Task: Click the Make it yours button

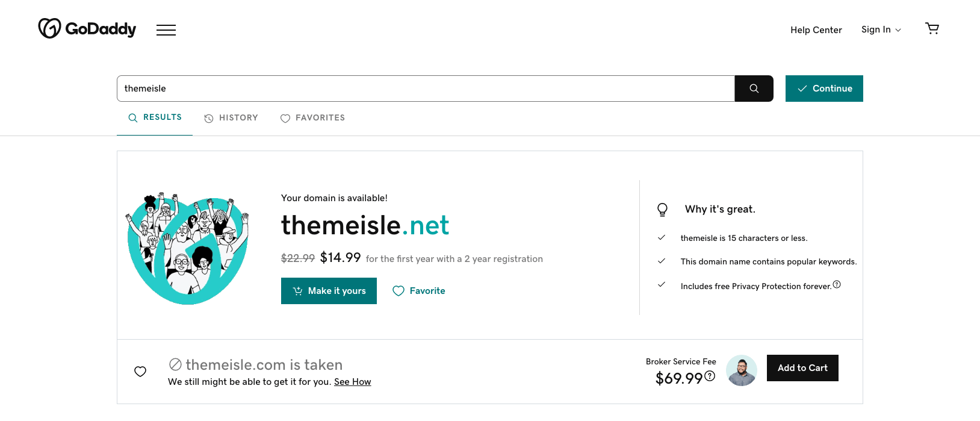Action: click(329, 291)
